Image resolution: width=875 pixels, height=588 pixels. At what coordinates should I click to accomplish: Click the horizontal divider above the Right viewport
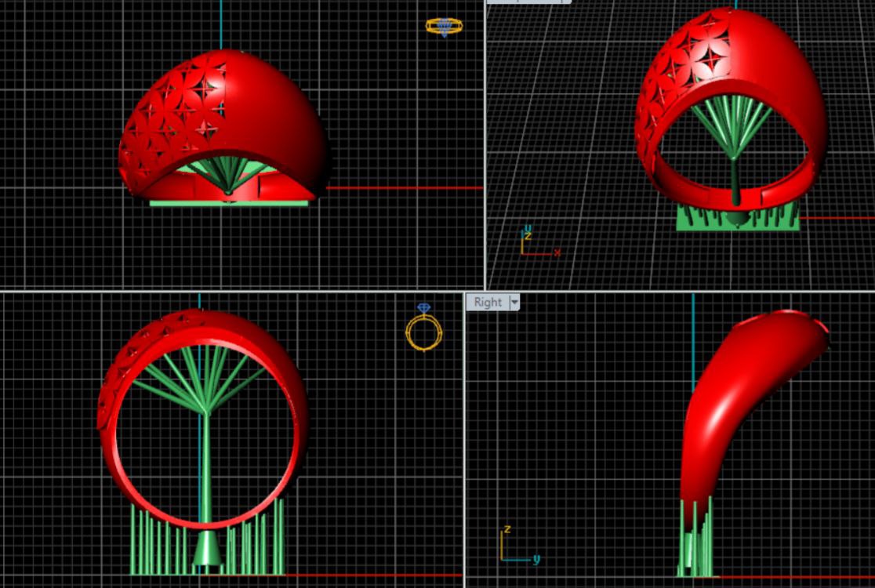(666, 291)
